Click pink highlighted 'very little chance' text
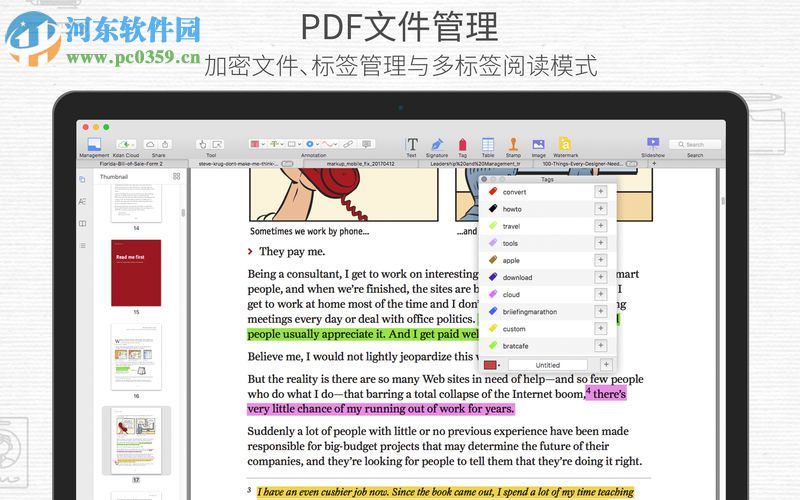The image size is (800, 500). [x=381, y=409]
